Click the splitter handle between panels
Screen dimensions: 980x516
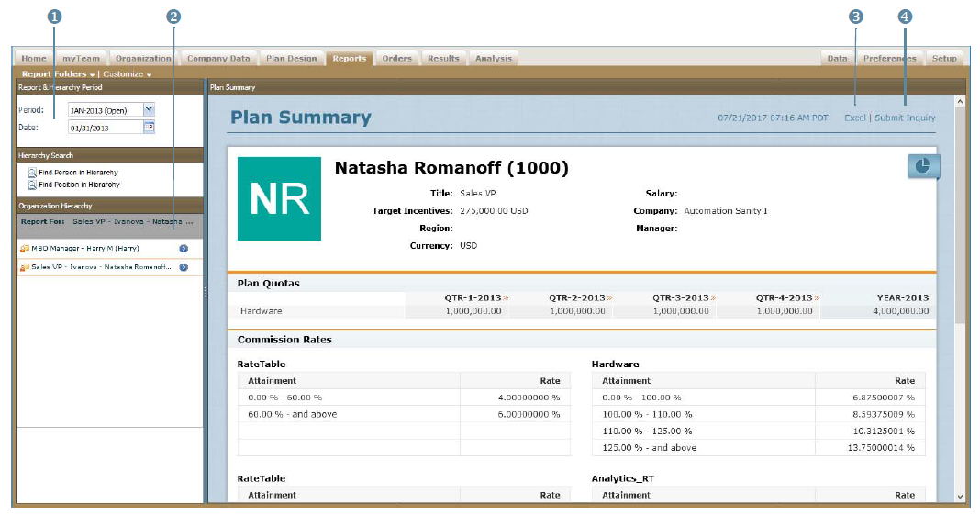tap(205, 291)
